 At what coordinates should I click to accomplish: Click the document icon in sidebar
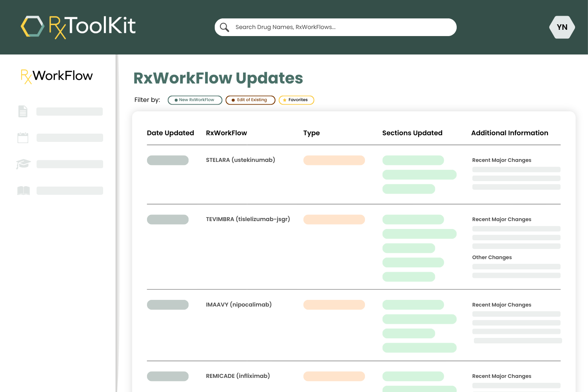pyautogui.click(x=23, y=111)
